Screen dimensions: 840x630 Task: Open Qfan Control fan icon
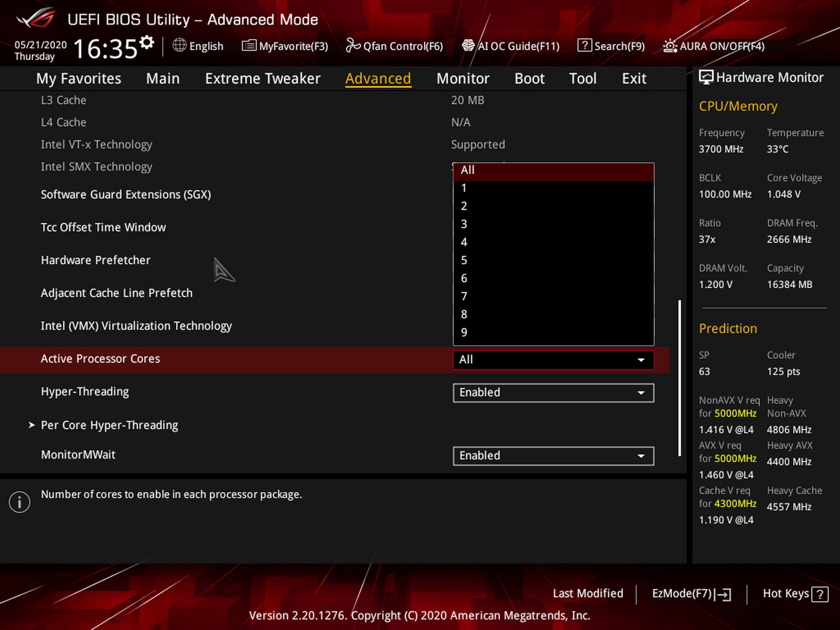tap(353, 45)
